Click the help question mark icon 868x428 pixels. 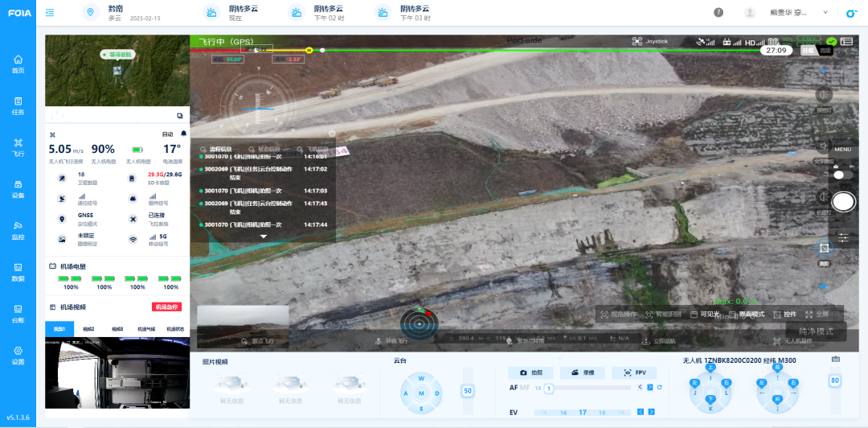click(719, 13)
